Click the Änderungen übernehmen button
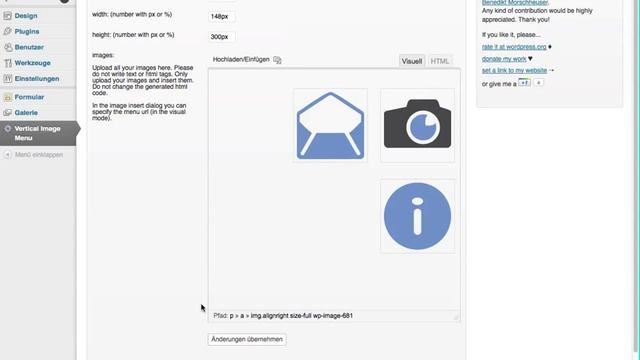The width and height of the screenshot is (640, 360). pos(247,339)
